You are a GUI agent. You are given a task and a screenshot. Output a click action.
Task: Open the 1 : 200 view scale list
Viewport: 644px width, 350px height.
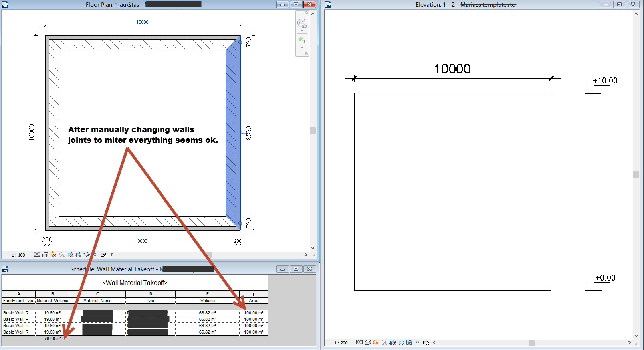[341, 343]
